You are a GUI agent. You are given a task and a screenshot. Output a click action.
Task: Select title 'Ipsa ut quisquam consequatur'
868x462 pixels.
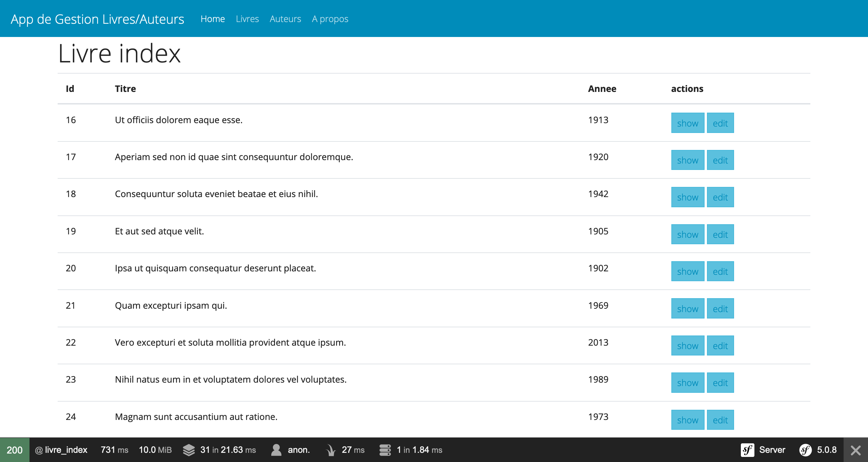178,268
